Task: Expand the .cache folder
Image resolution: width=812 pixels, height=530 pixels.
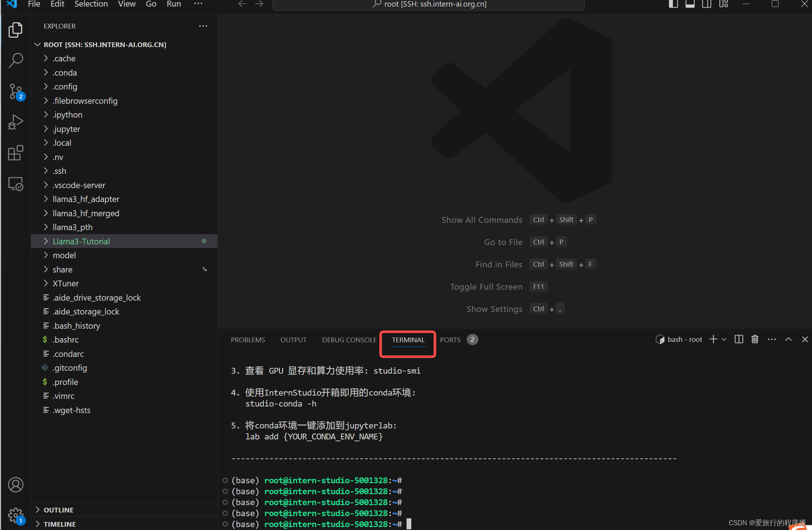Action: point(124,58)
